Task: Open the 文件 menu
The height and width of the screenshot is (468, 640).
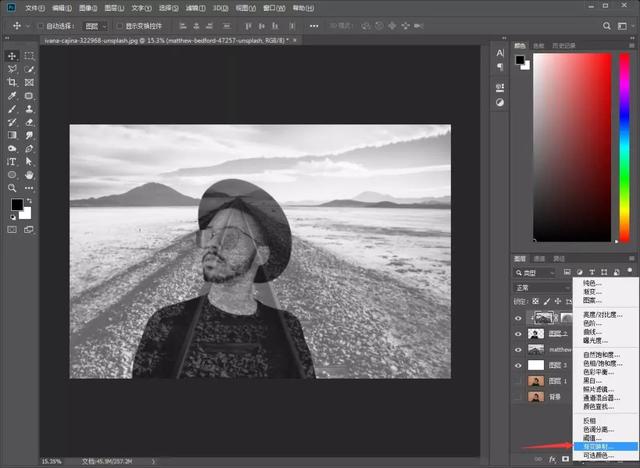Action: [35, 8]
